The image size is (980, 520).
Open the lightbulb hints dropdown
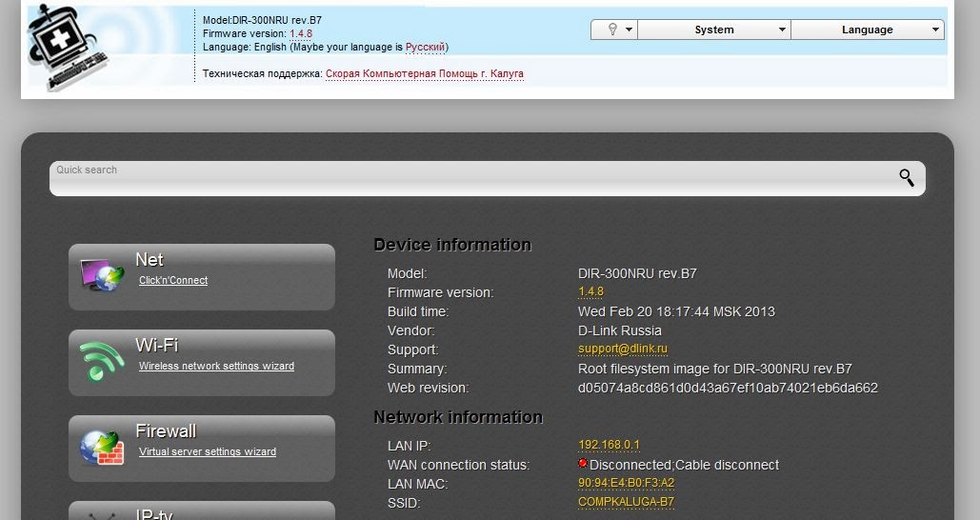(613, 30)
